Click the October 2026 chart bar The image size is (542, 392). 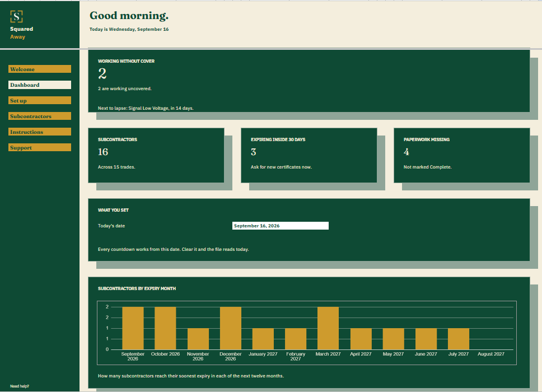tap(165, 328)
